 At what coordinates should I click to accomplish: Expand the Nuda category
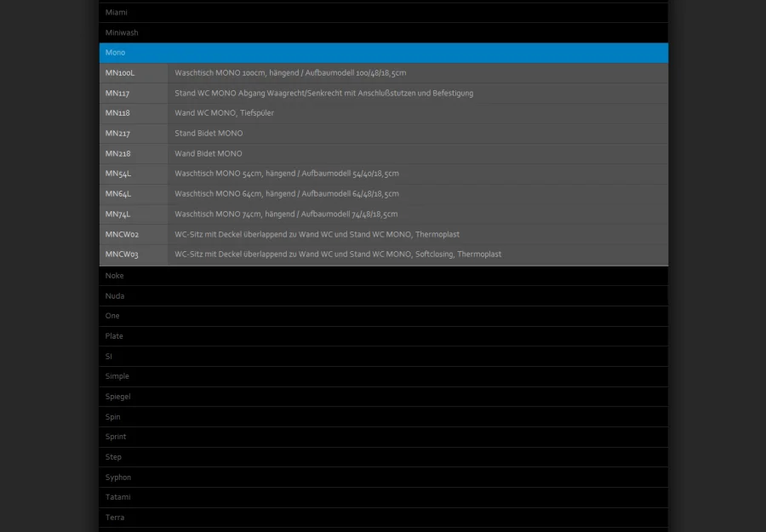383,296
